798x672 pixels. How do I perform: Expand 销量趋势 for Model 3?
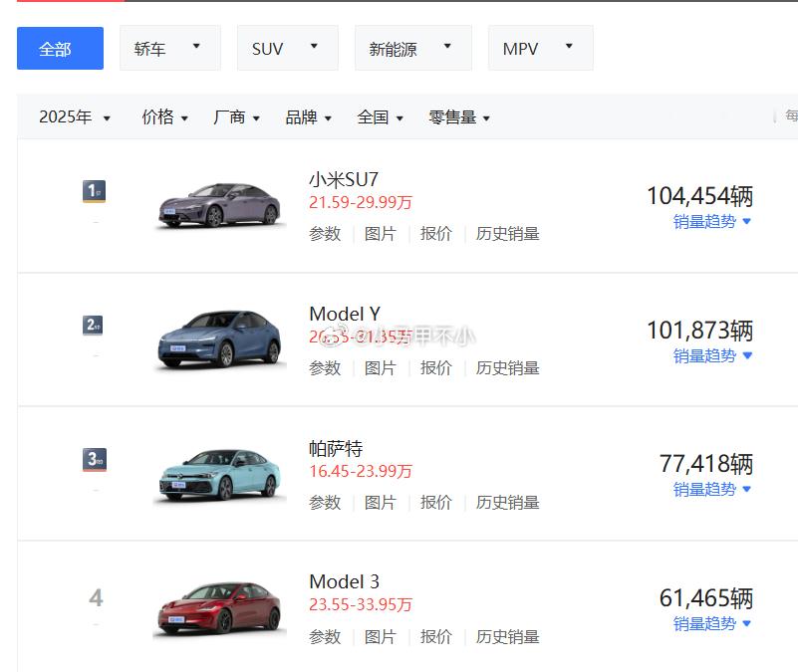pos(712,623)
